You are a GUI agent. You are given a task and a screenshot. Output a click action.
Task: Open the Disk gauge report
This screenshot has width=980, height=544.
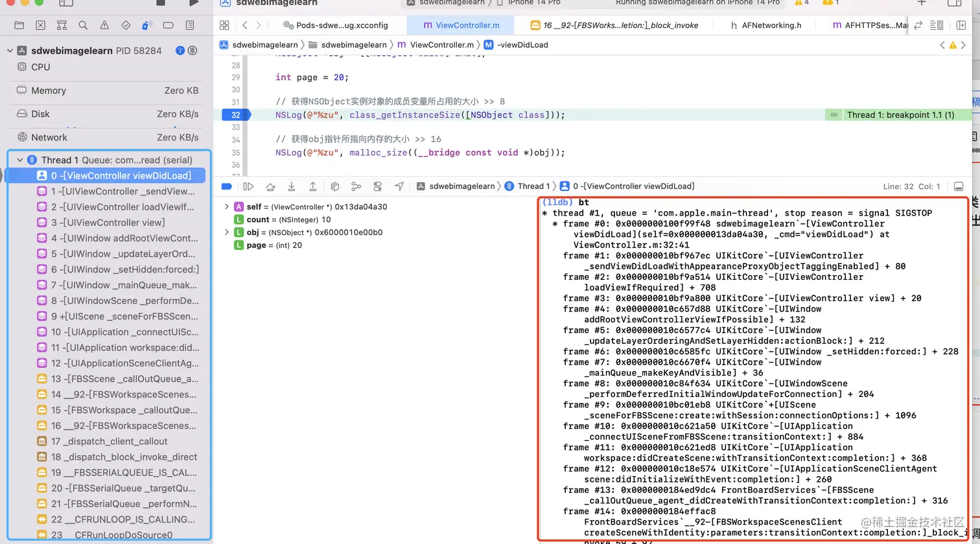(106, 114)
